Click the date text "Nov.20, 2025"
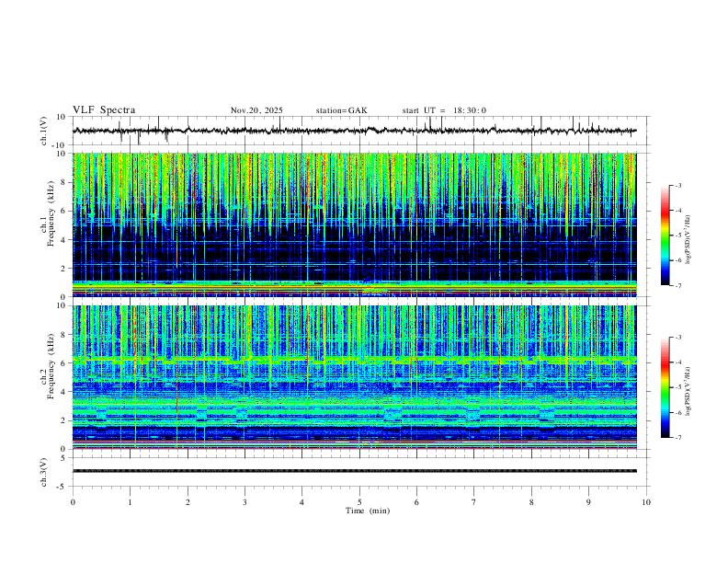This screenshot has height=563, width=728. (x=256, y=110)
